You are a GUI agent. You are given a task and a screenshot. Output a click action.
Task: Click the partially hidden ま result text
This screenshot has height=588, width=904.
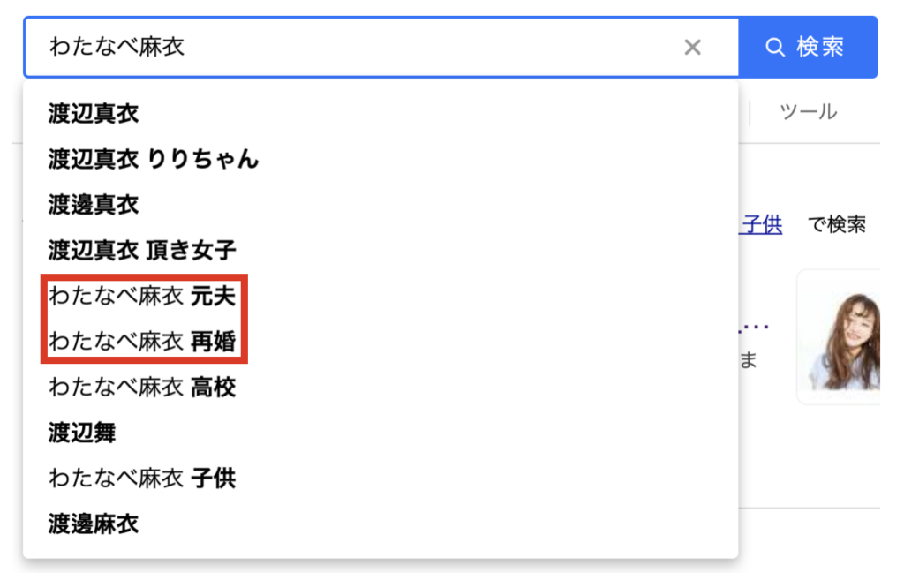click(748, 360)
